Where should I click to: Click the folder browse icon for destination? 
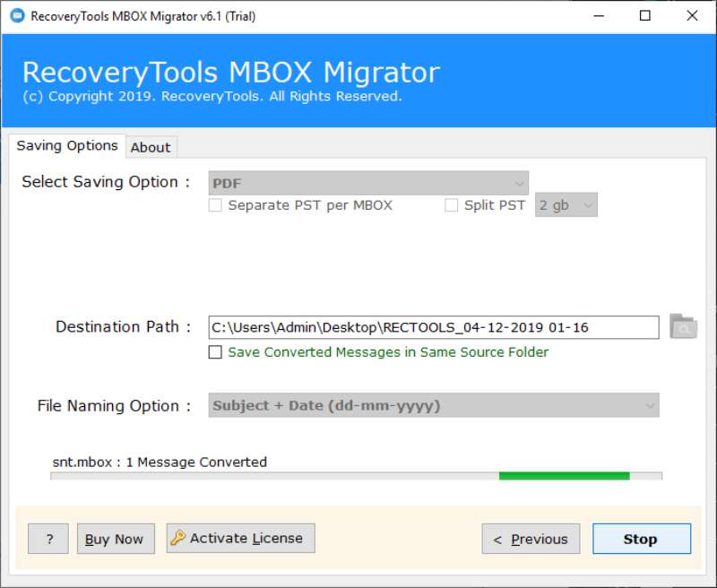tap(683, 326)
